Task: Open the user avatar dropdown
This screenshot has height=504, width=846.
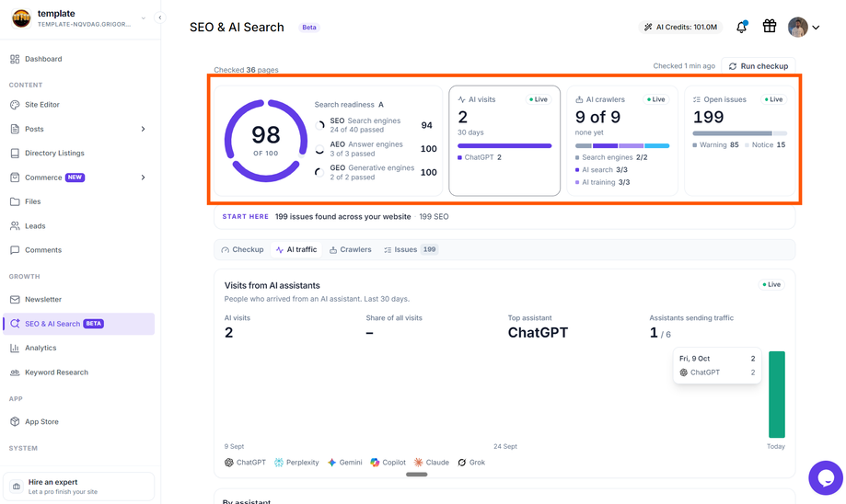Action: tap(804, 27)
